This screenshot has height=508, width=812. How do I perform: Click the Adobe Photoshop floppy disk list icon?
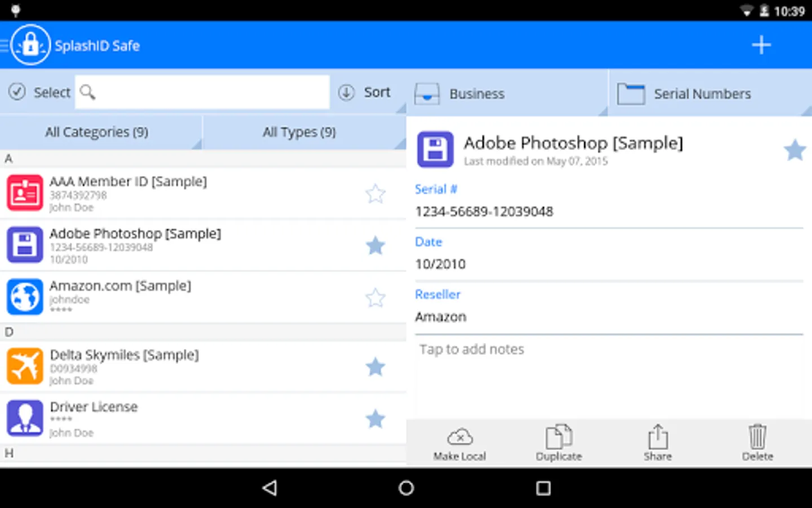tap(25, 245)
